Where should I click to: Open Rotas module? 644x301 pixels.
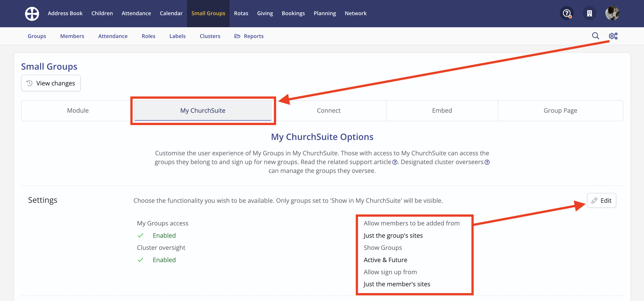point(241,13)
